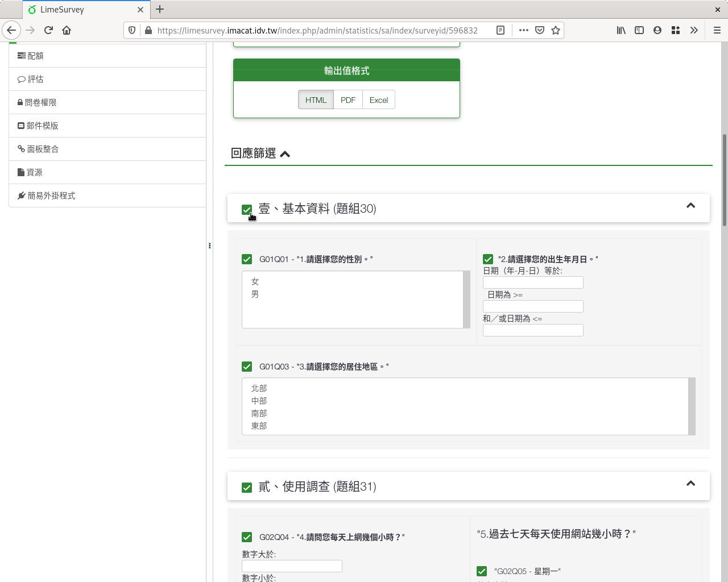Image resolution: width=728 pixels, height=582 pixels.
Task: Collapse the 貳、使用調查 group panel
Action: (x=690, y=484)
